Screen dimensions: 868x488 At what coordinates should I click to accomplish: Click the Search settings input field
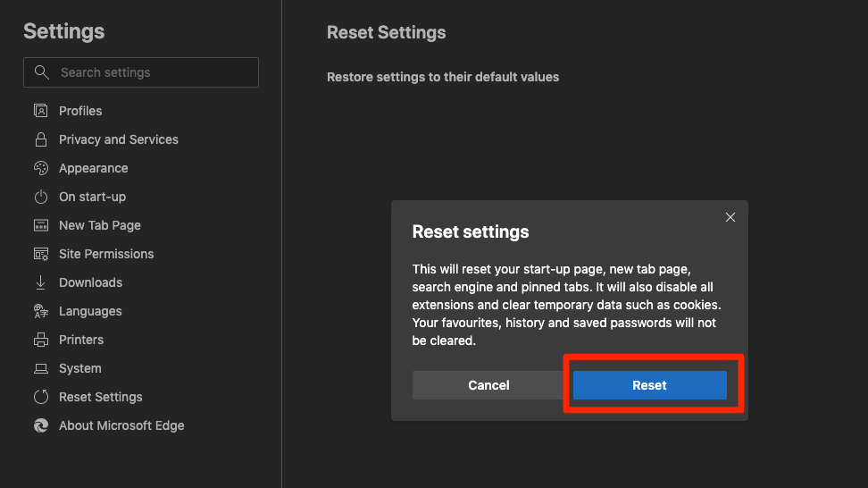tap(152, 72)
